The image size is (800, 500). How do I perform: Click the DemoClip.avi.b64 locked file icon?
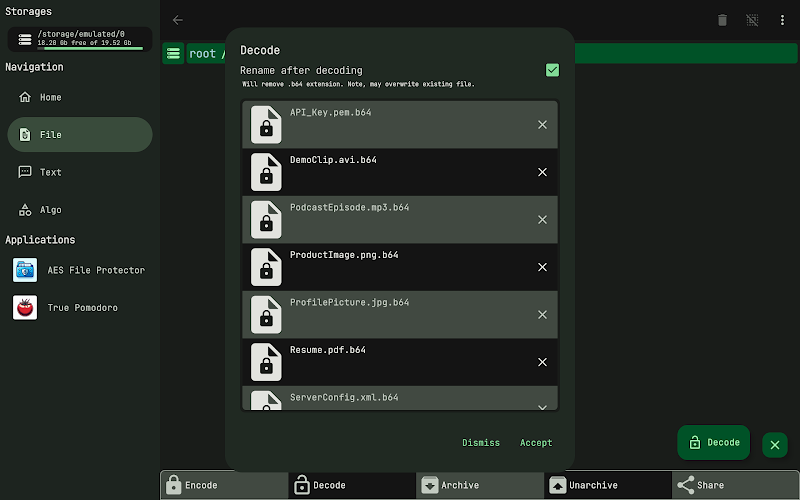[x=266, y=172]
